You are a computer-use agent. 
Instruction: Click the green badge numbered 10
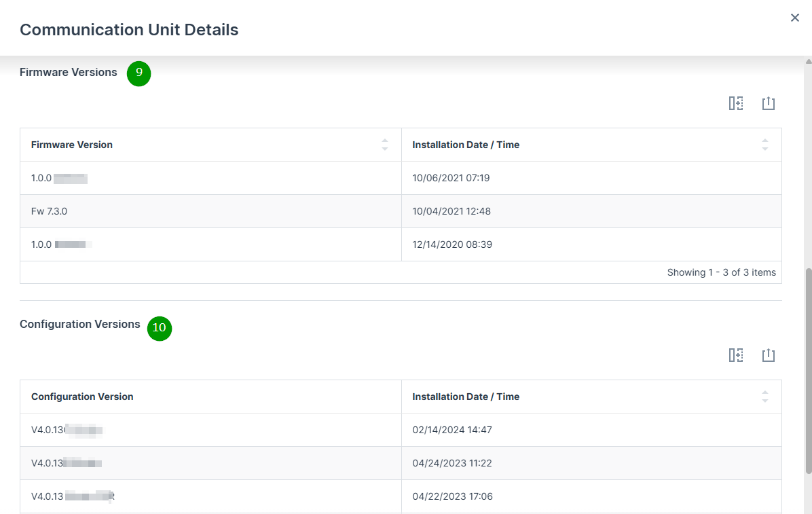160,328
